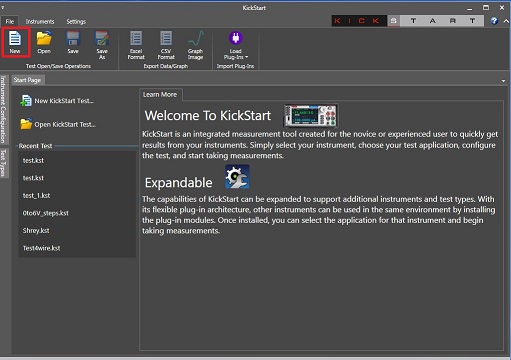This screenshot has width=511, height=360.
Task: Click the New test icon in ribbon
Action: click(15, 42)
